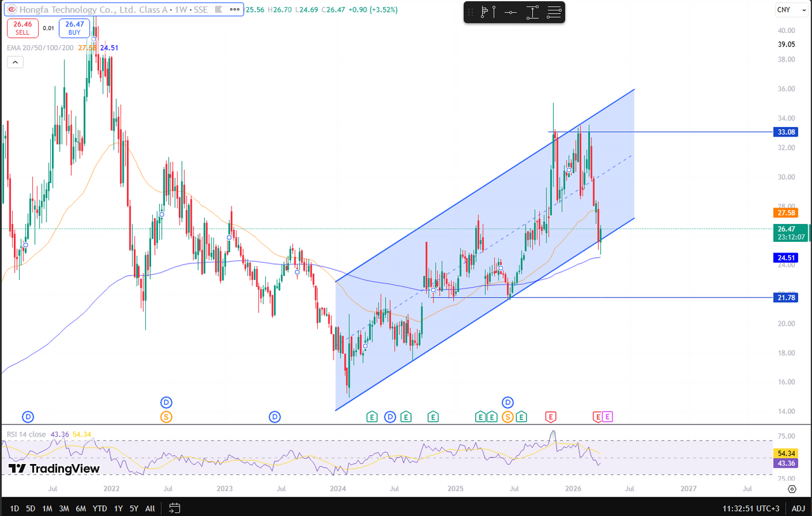Grab the floating toolbar drag handle
Viewport: 812px width, 516px height.
coord(471,12)
